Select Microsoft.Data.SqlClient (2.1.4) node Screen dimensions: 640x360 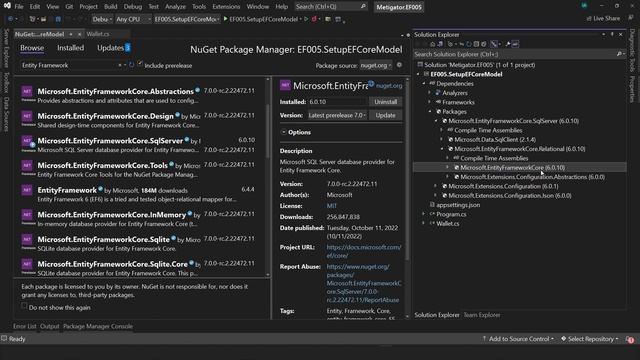pos(495,140)
